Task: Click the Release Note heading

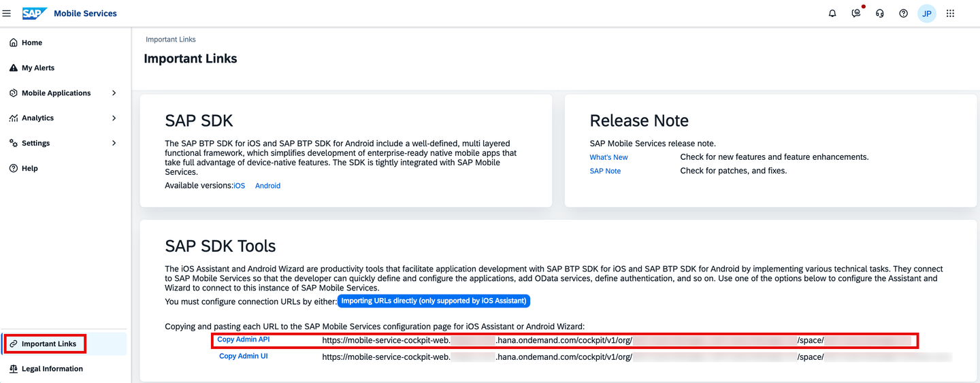Action: [x=639, y=121]
